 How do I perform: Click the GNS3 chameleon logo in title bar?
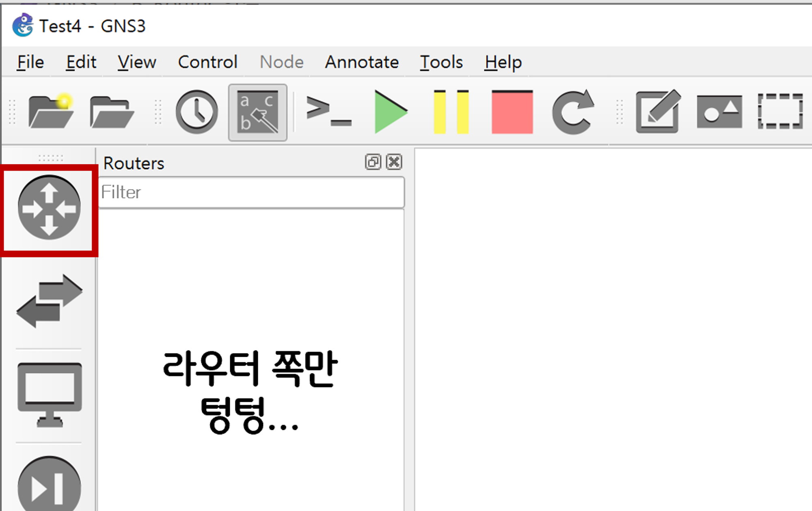(23, 25)
